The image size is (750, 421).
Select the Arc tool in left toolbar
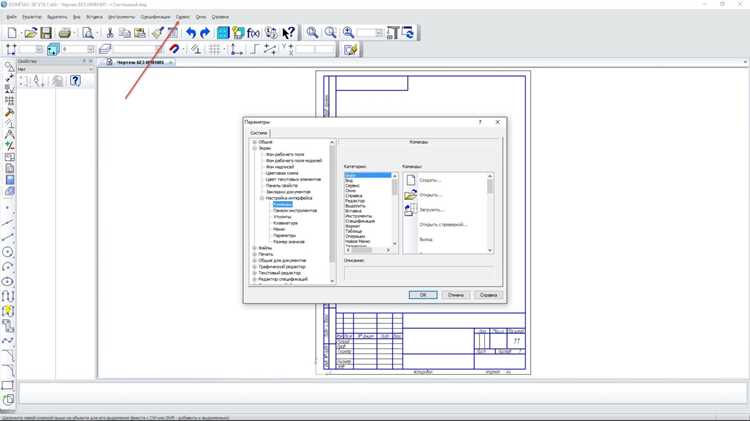8,267
